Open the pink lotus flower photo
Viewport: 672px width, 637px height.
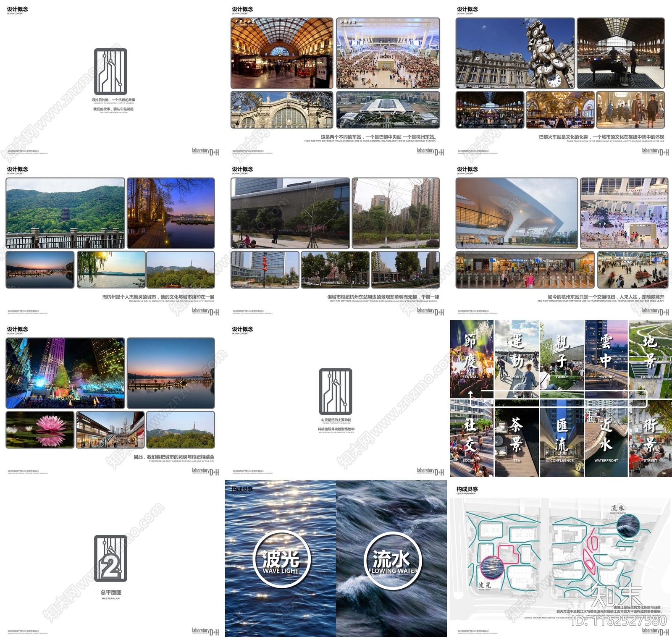[40, 430]
